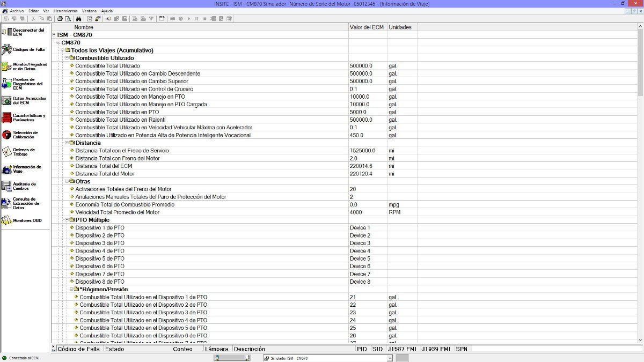
Task: Click the printer icon in the toolbar
Action: [61, 19]
